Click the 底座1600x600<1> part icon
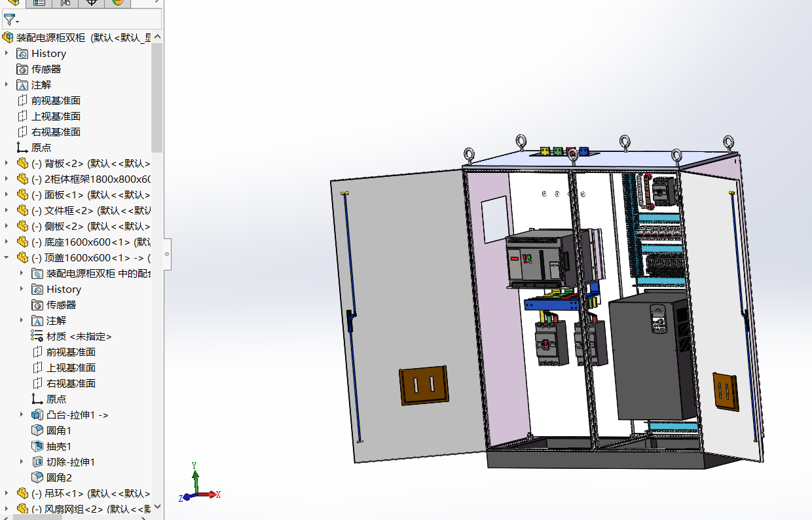The width and height of the screenshot is (812, 520). (x=23, y=242)
